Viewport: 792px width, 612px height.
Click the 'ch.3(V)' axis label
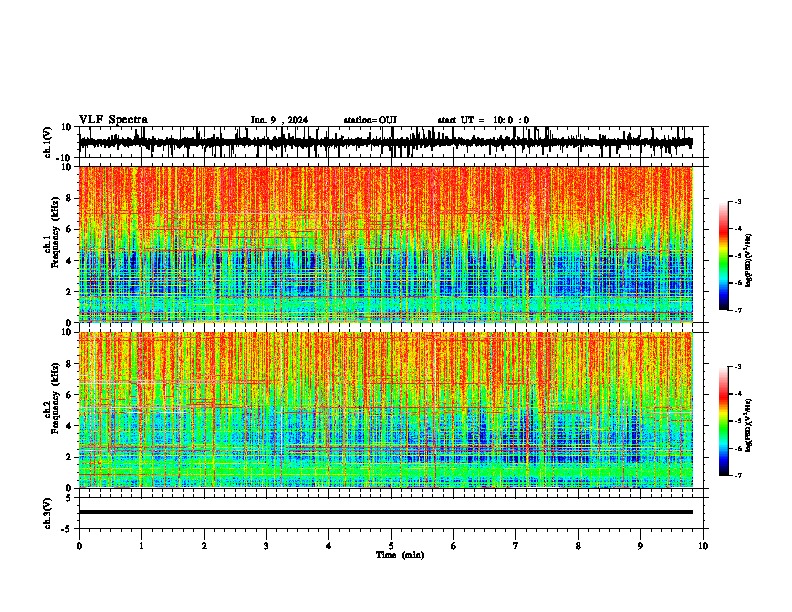coord(48,513)
